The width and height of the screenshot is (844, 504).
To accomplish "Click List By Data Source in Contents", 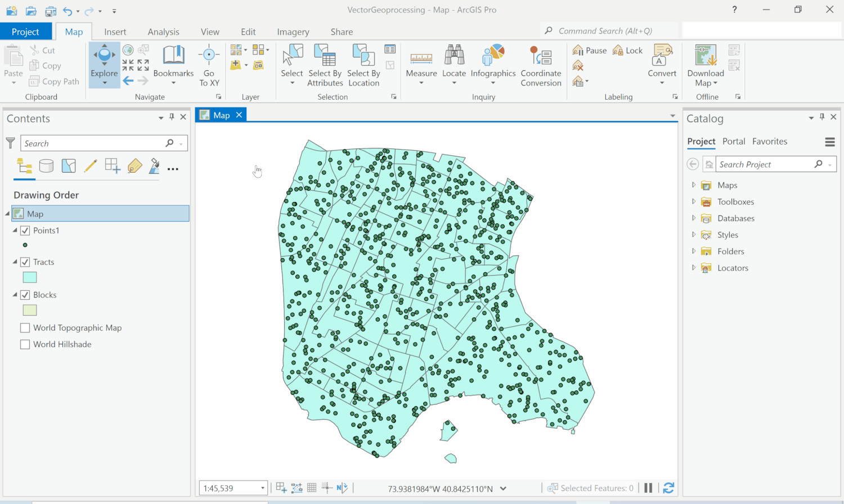I will point(47,166).
